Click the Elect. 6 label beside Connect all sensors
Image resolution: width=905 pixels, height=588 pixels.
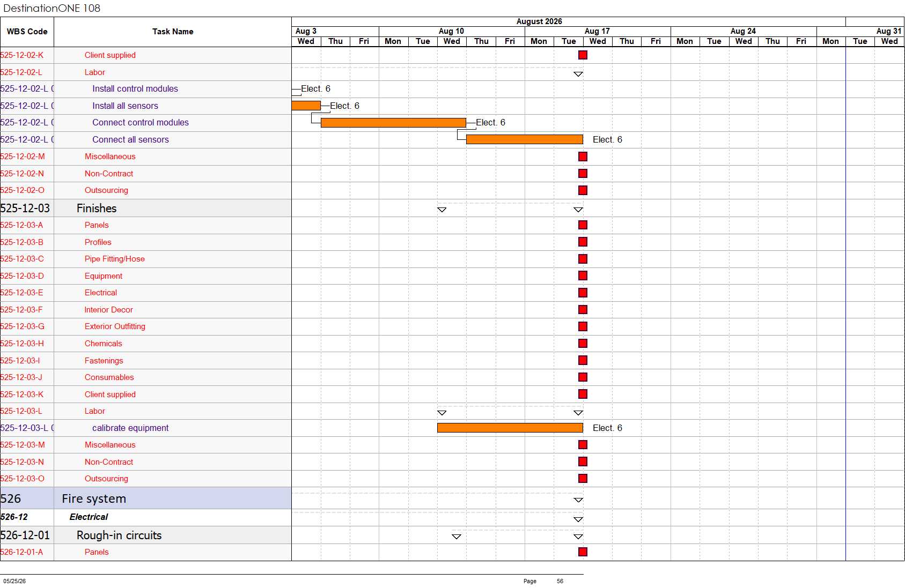pyautogui.click(x=607, y=140)
